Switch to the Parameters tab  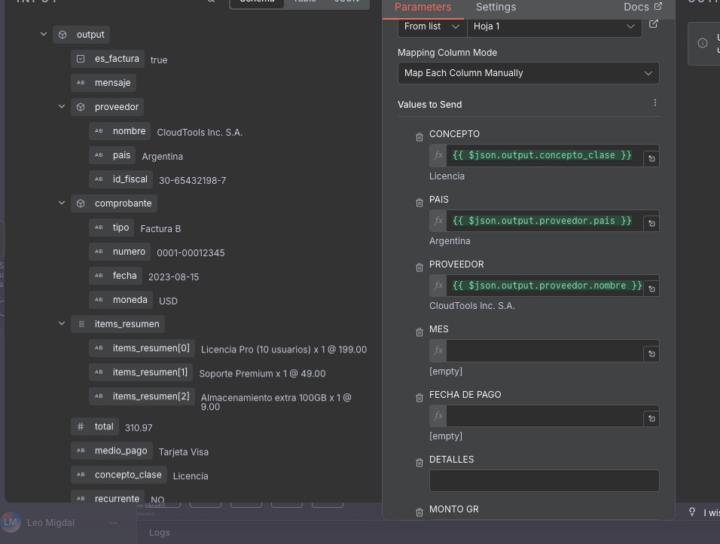click(x=422, y=7)
